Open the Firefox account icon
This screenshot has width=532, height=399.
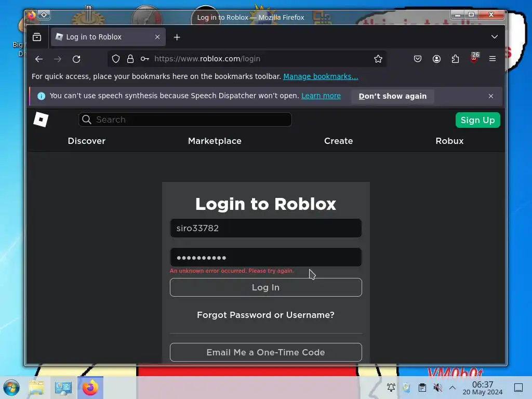pyautogui.click(x=436, y=59)
